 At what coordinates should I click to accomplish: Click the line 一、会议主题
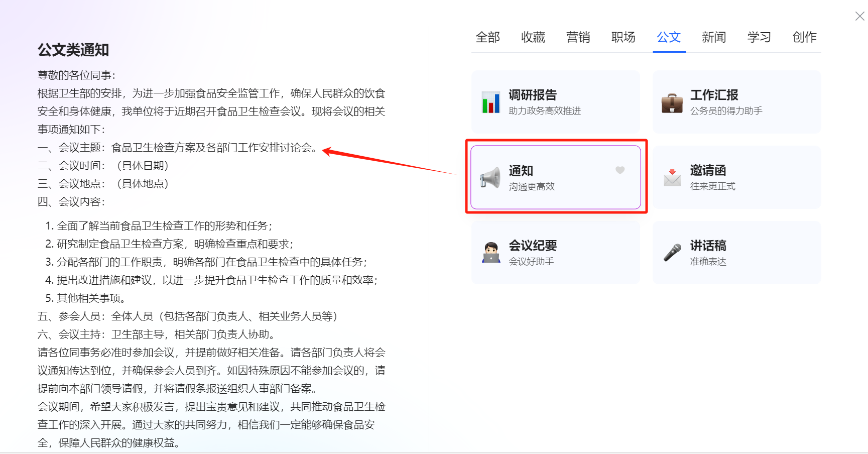(179, 148)
